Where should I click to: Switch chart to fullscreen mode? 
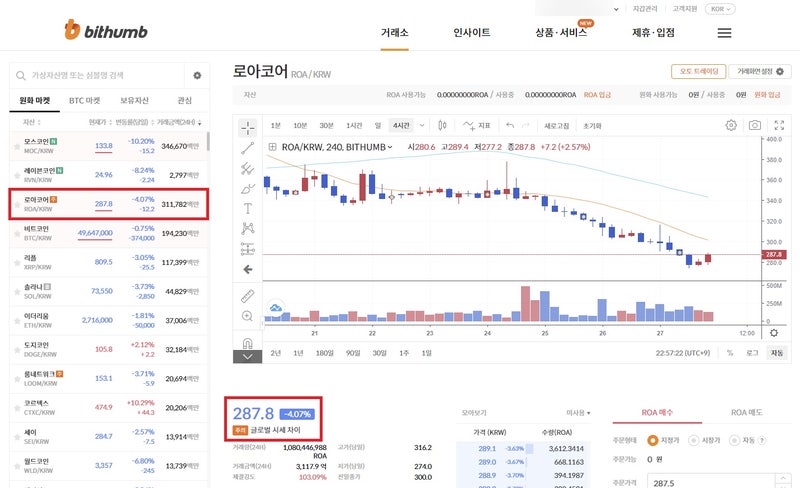pyautogui.click(x=779, y=125)
